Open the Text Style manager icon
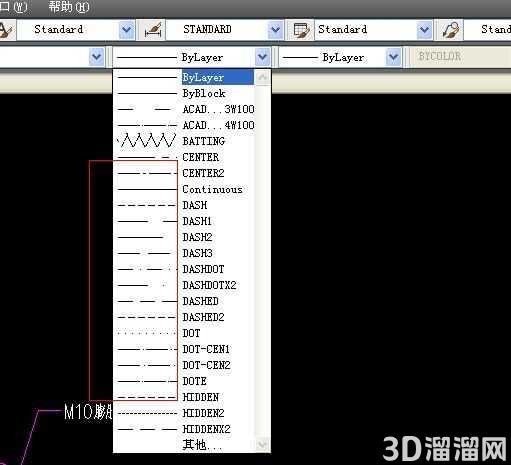The width and height of the screenshot is (511, 465). (x=6, y=30)
